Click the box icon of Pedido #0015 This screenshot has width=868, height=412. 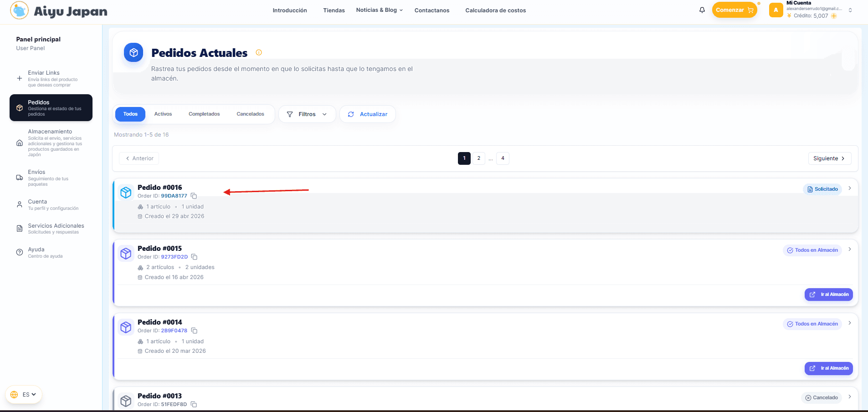(x=126, y=254)
